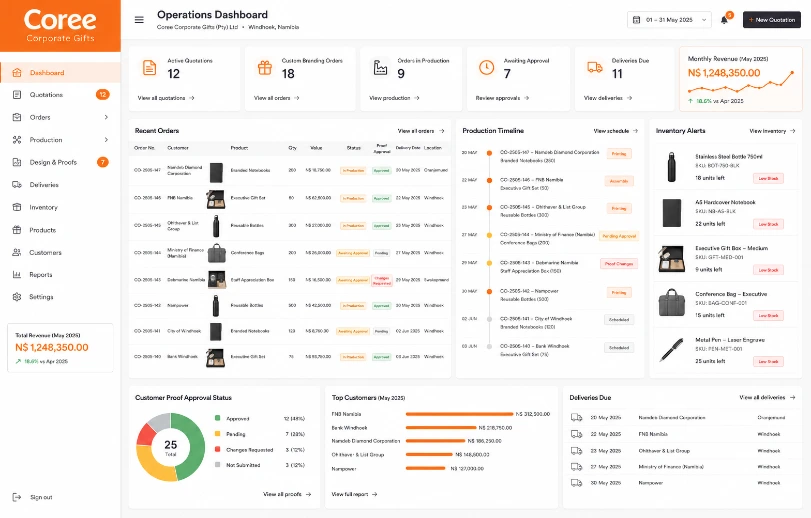Click Scheduled badge for City of Windhoek
Viewport: 811px width, 518px height.
coord(619,319)
